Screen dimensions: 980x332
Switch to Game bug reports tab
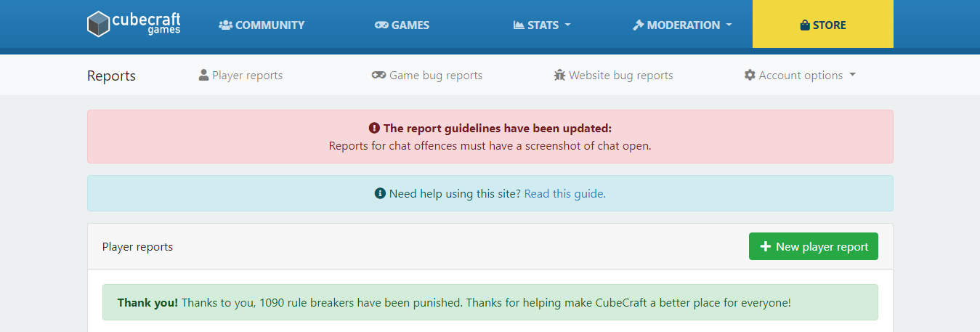(x=427, y=75)
